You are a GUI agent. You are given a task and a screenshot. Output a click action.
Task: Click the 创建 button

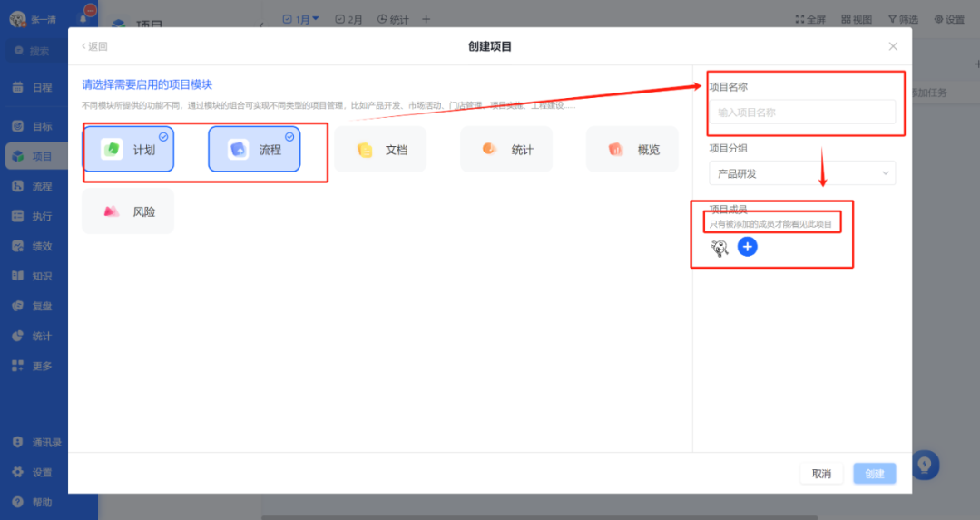point(875,474)
